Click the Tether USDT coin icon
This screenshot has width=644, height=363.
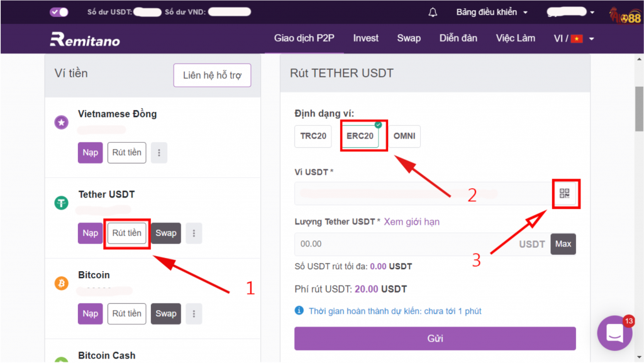click(62, 203)
